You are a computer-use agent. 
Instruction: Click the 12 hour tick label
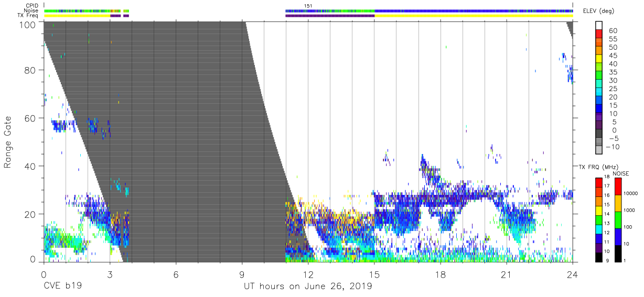(308, 274)
